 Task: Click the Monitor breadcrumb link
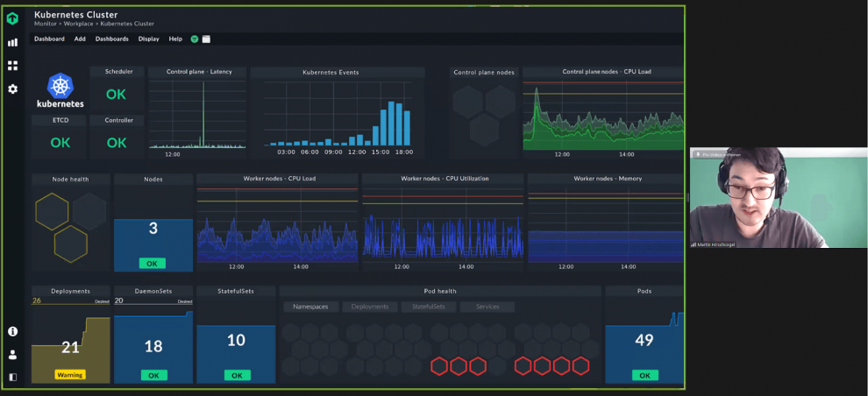click(x=45, y=25)
